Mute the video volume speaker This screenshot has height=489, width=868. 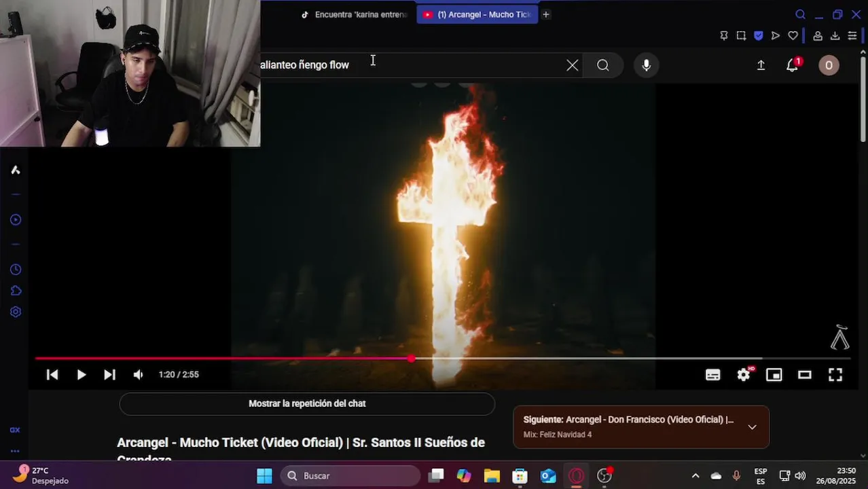click(x=138, y=375)
